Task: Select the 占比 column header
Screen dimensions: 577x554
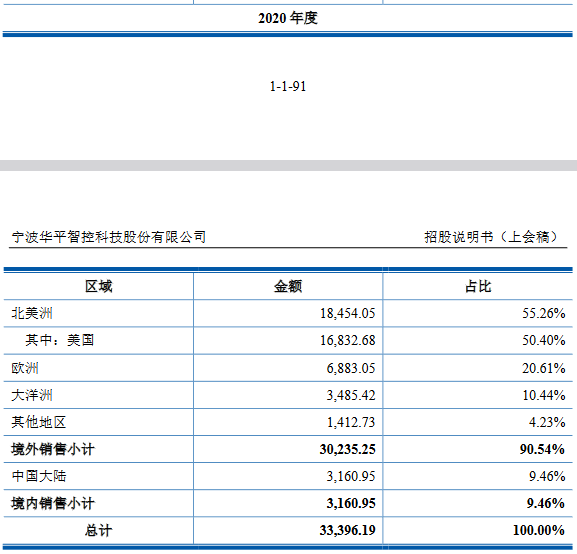Action: [478, 286]
